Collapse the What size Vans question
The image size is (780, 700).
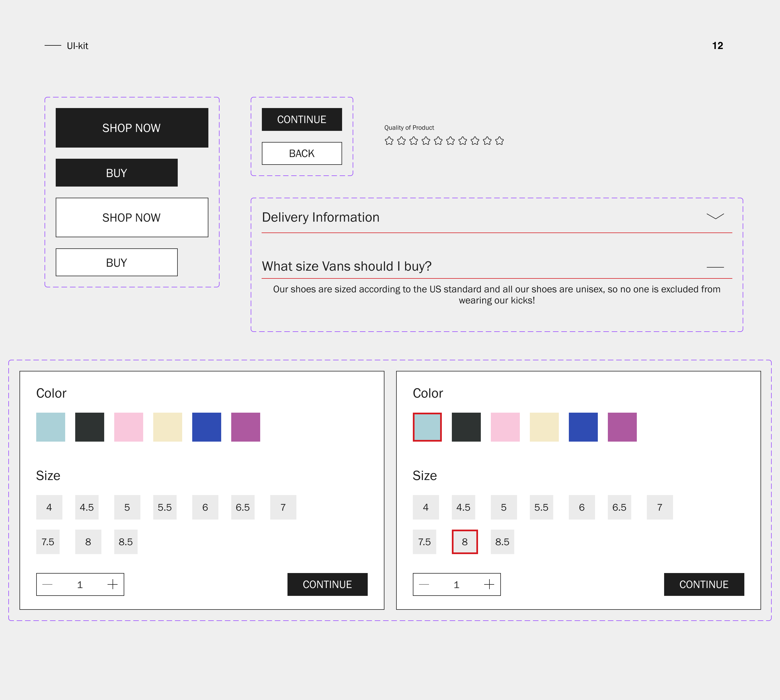715,267
